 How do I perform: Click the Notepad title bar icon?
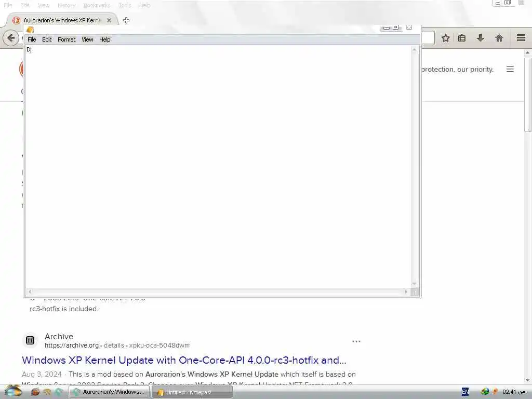coord(30,30)
